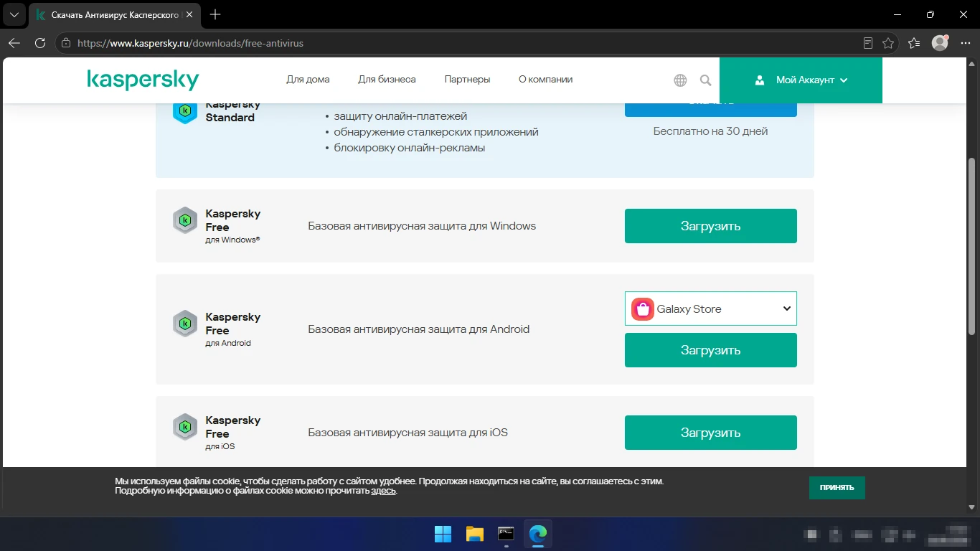The height and width of the screenshot is (551, 980).
Task: Download Kaspersky Free for iOS
Action: tap(711, 433)
